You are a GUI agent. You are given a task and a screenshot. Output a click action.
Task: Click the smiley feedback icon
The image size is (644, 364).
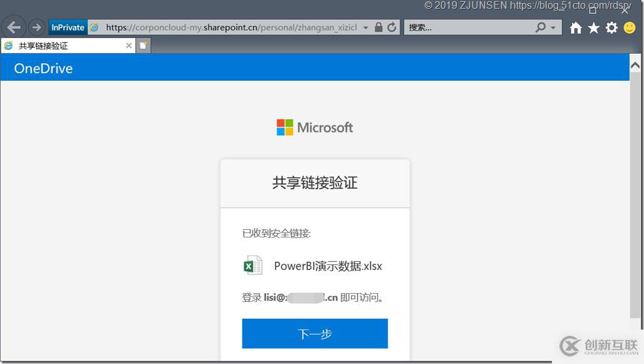pyautogui.click(x=629, y=28)
